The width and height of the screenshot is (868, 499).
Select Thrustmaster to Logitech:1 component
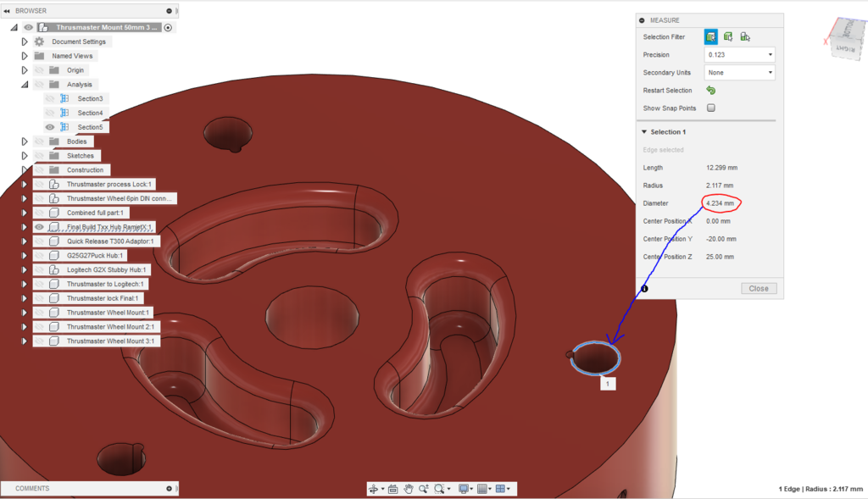point(105,285)
